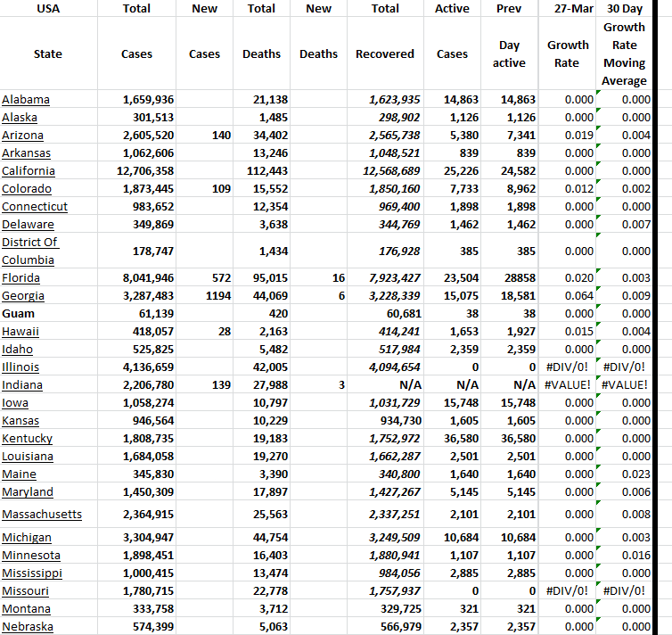The width and height of the screenshot is (672, 635).
Task: Click Florida new deaths 16 cell
Action: pyautogui.click(x=318, y=277)
